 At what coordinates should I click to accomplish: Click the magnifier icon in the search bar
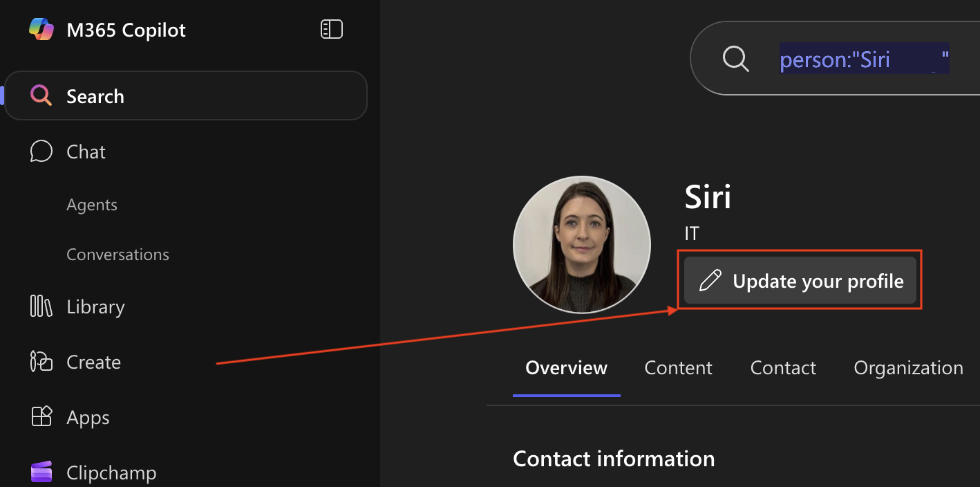735,59
